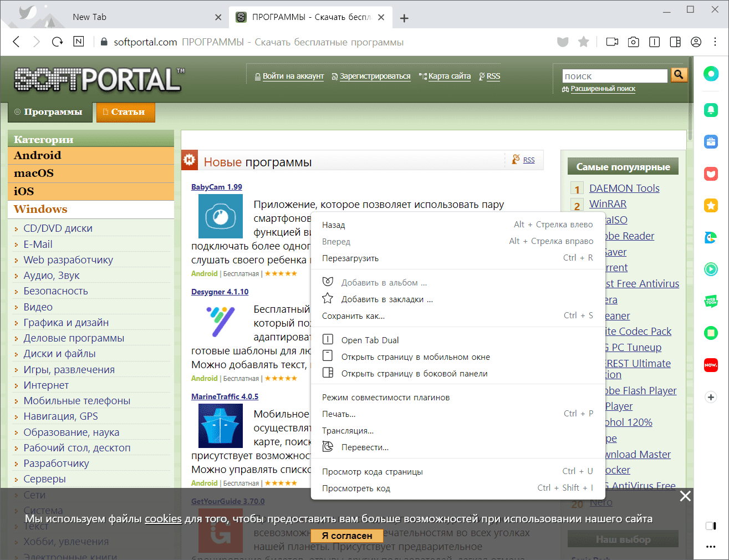Image resolution: width=729 pixels, height=560 pixels.
Task: Go back with the browser back arrow
Action: tap(17, 42)
